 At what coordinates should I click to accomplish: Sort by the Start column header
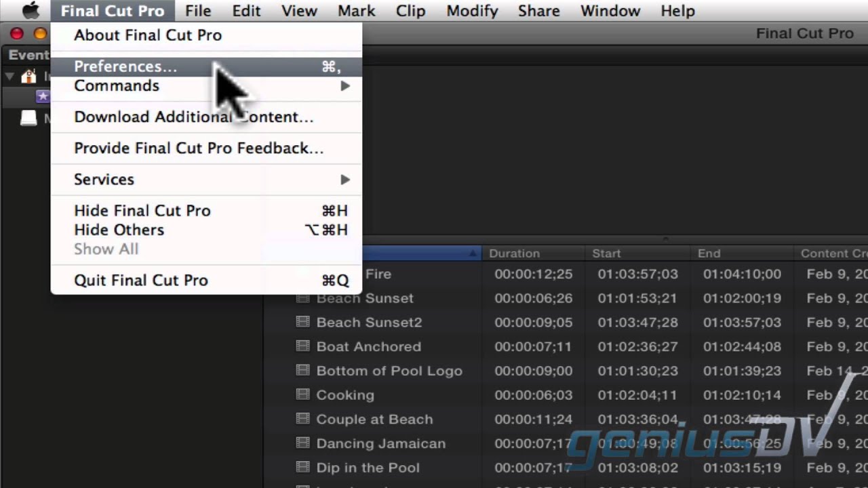coord(637,253)
